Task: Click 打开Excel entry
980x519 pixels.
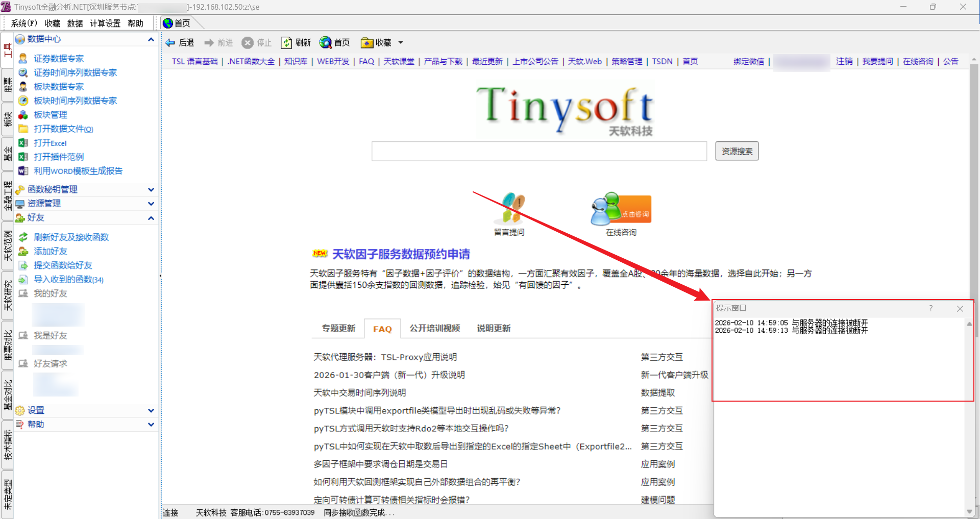Action: click(50, 143)
